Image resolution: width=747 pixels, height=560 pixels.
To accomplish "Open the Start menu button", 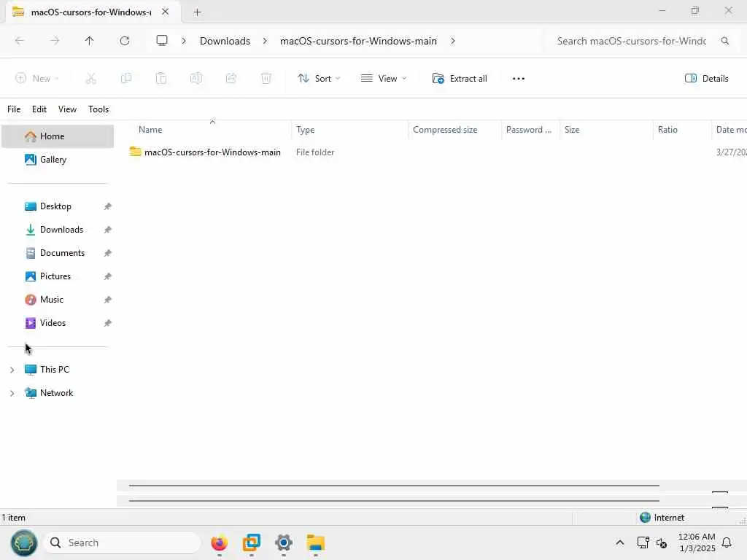I will 24,542.
